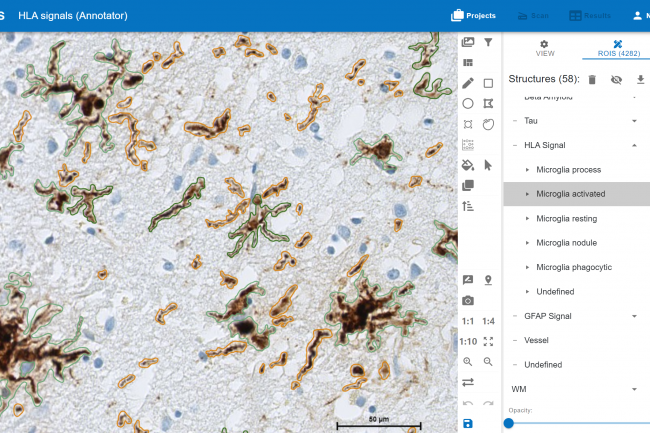Expand the GFAP Signal group
Screen dimensions: 650x433
point(634,316)
